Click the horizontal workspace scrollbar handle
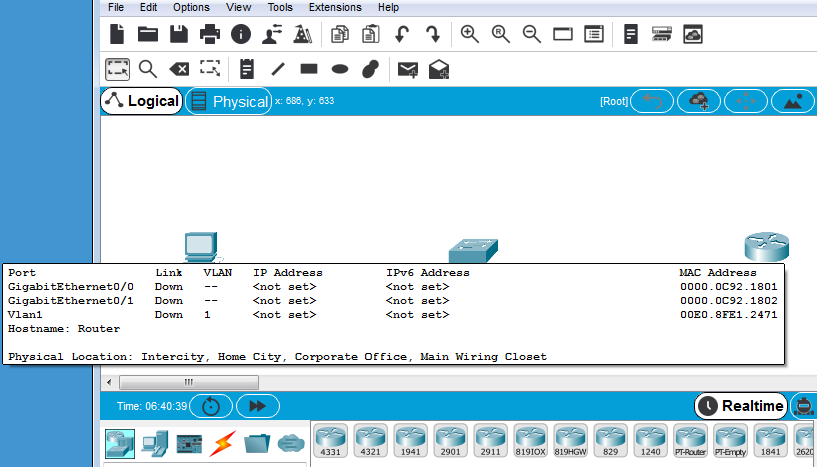817x467 pixels. pyautogui.click(x=188, y=382)
